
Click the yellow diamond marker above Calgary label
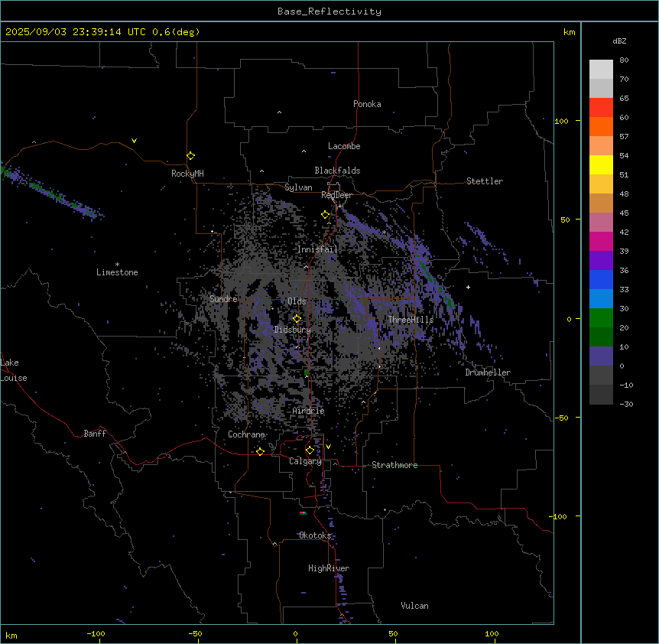(x=310, y=450)
